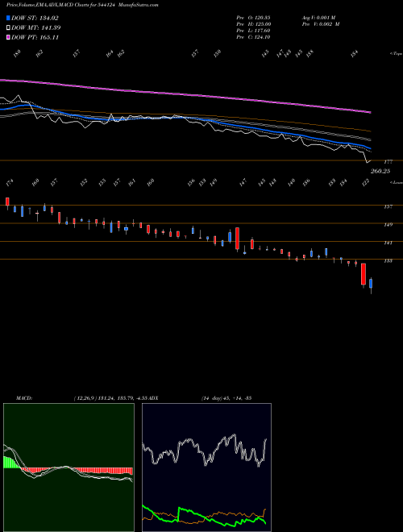Click the 149 price level label on right axis
Screen dimensions: 403x532
[x=388, y=225]
